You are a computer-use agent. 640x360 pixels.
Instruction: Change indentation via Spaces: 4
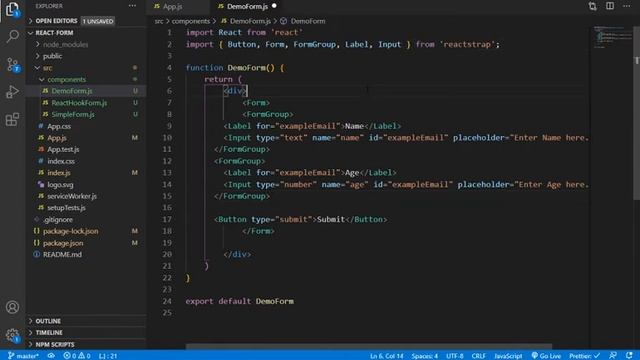[424, 356]
